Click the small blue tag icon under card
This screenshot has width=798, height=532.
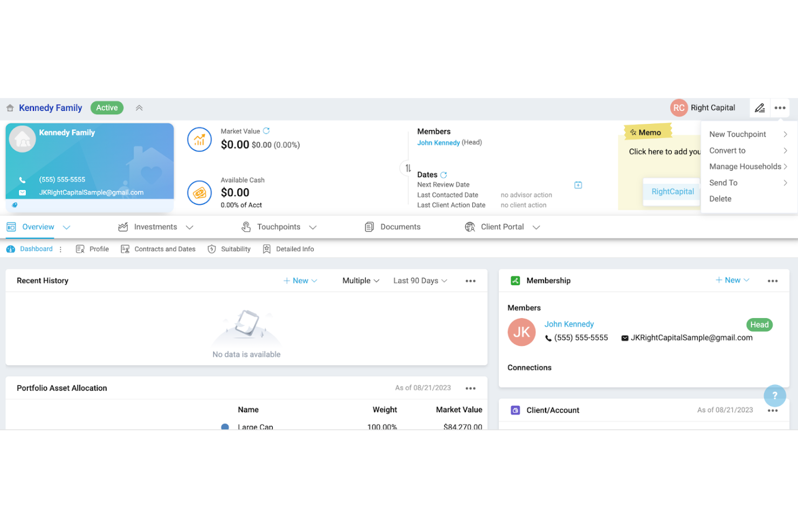click(15, 205)
